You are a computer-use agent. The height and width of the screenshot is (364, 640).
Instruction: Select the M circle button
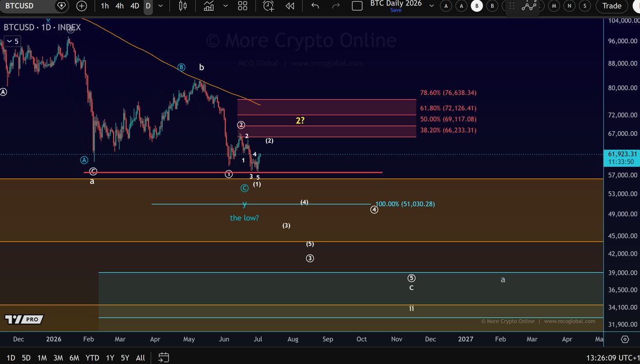pos(555,6)
